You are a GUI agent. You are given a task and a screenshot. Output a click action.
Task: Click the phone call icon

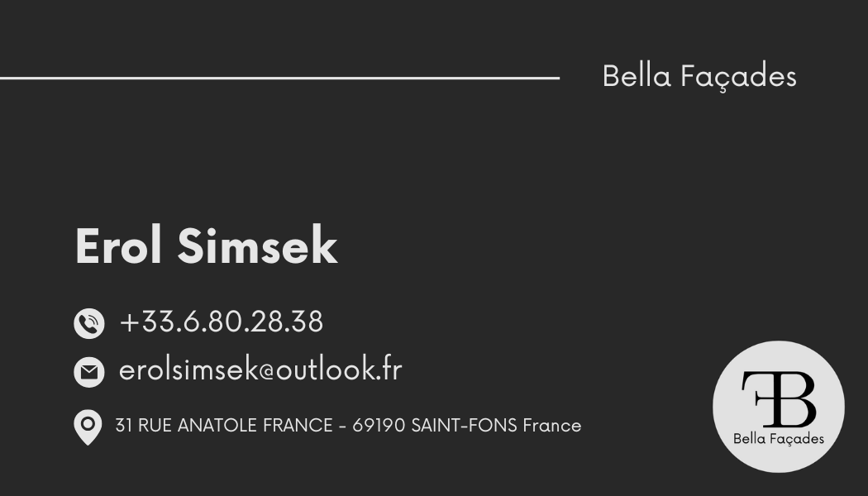(89, 323)
